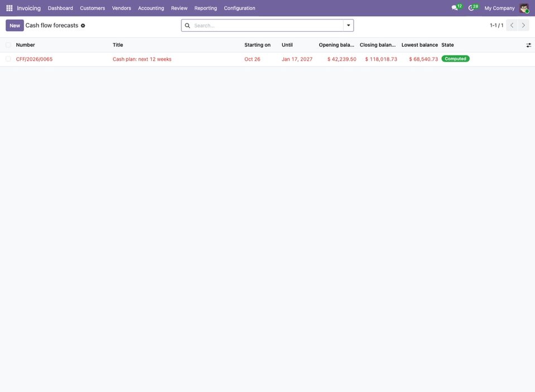Tick the checkbox for CFF/2026/0065

[x=8, y=59]
